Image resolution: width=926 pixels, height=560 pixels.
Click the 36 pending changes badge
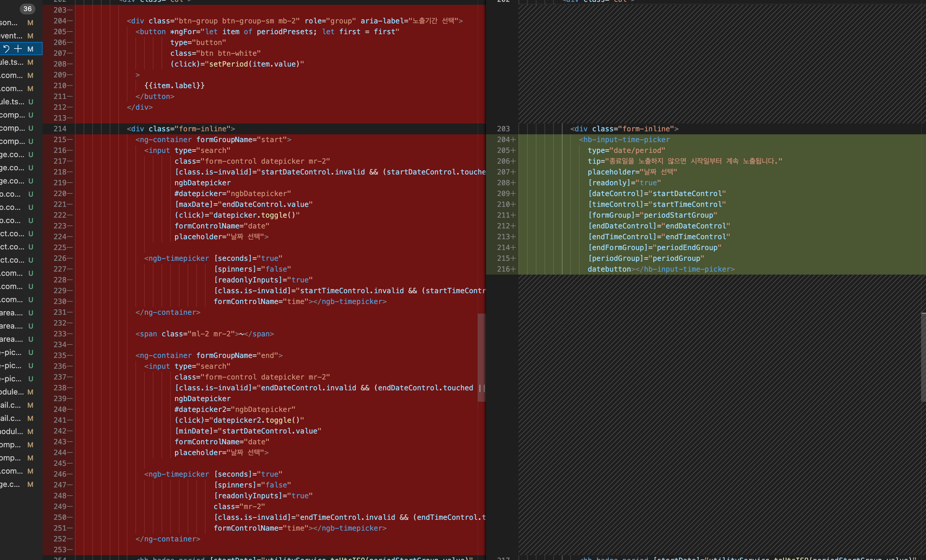(x=28, y=9)
